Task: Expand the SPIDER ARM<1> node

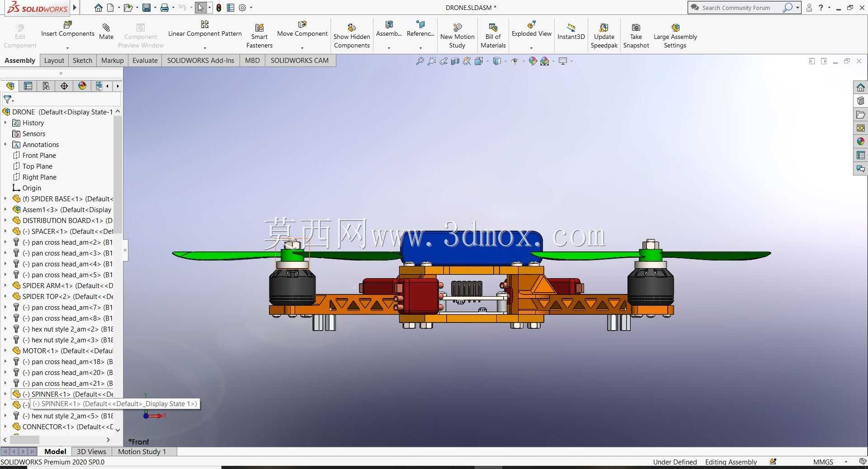Action: tap(5, 285)
